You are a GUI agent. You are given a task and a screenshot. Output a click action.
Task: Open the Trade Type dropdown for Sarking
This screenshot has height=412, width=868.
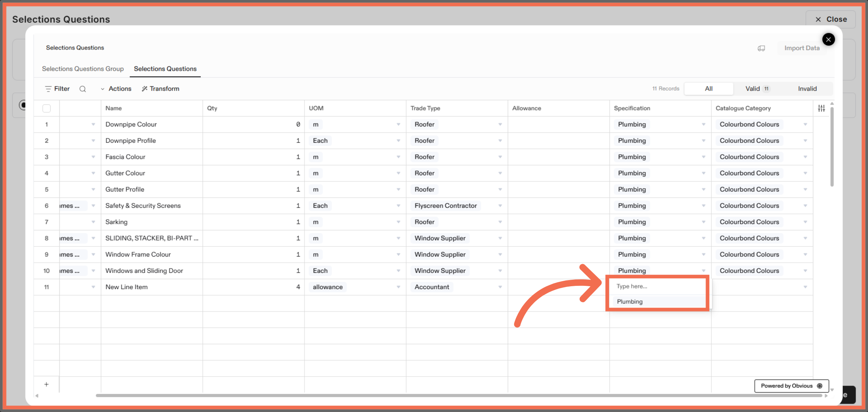click(x=500, y=222)
